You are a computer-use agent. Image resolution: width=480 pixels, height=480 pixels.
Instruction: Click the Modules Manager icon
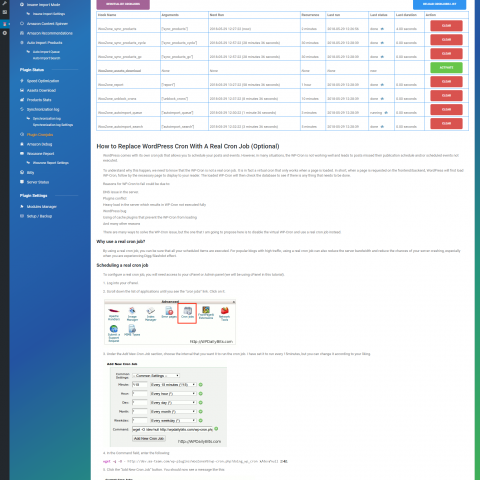(x=22, y=207)
